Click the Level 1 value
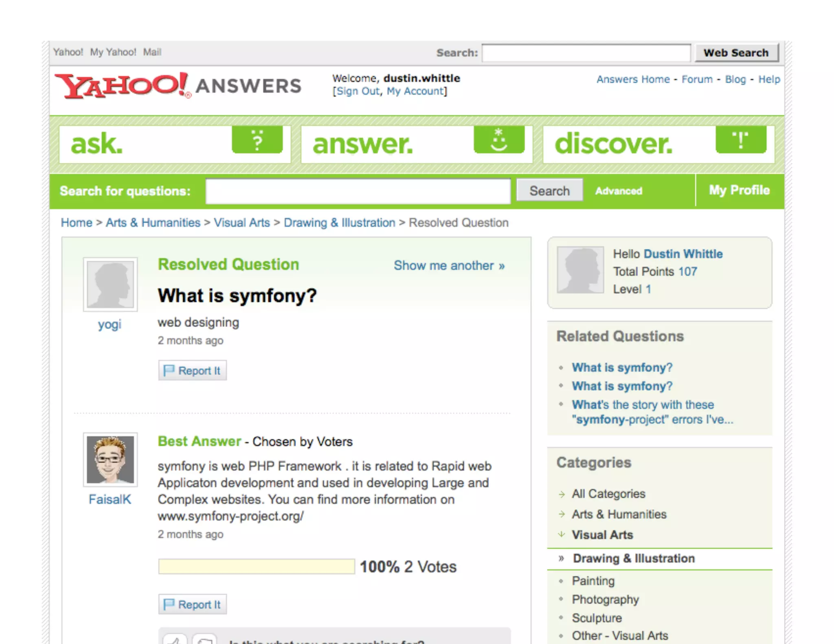The width and height of the screenshot is (834, 644). click(648, 289)
